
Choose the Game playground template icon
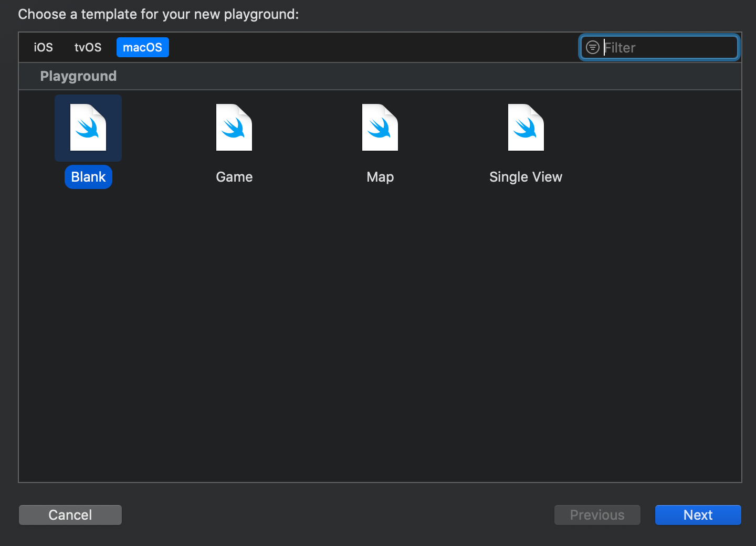pyautogui.click(x=234, y=128)
